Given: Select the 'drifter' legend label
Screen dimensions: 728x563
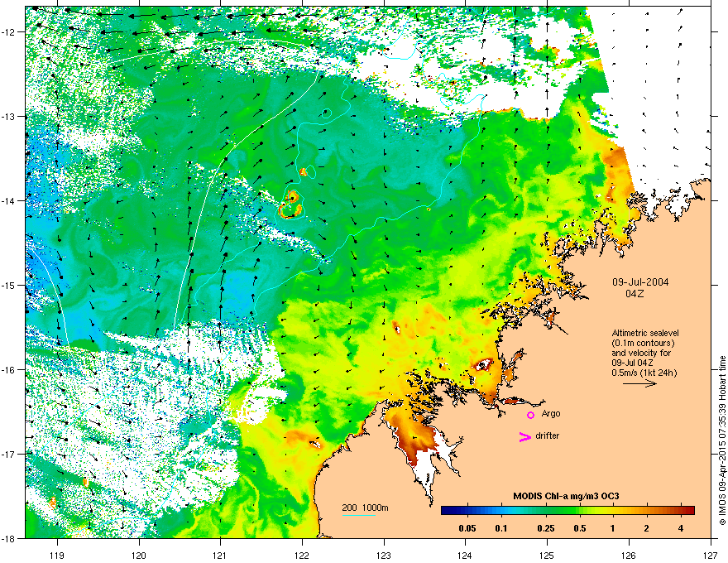Looking at the screenshot, I should click(x=548, y=435).
